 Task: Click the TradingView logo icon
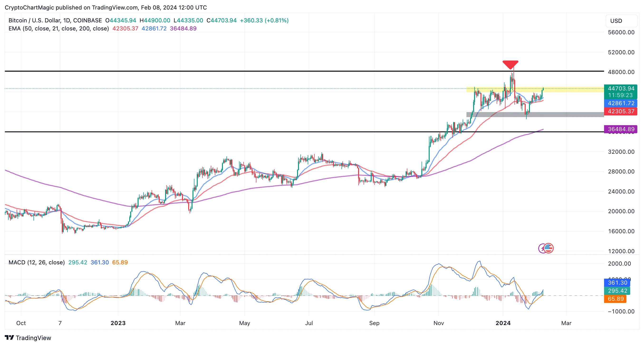(10, 337)
